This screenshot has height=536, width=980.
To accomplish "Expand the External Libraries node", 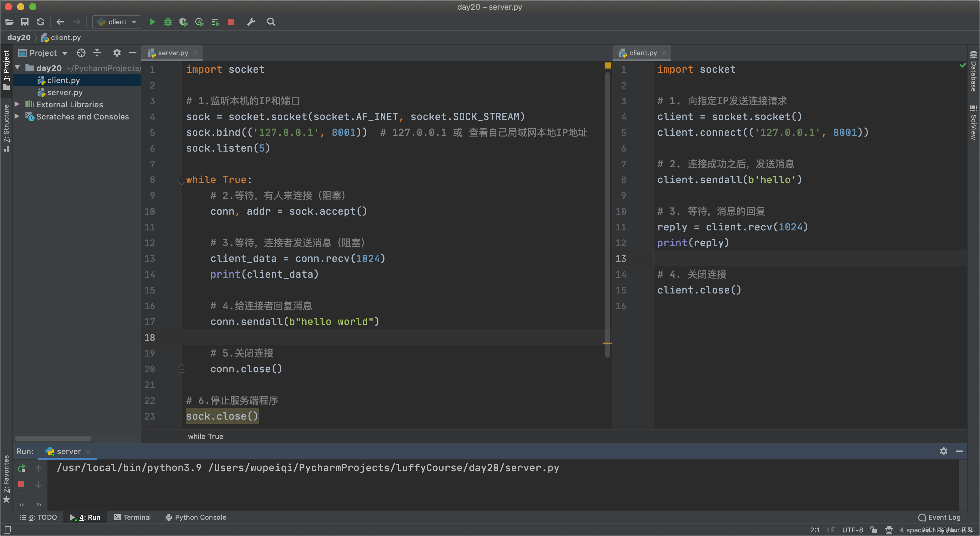I will (x=17, y=104).
